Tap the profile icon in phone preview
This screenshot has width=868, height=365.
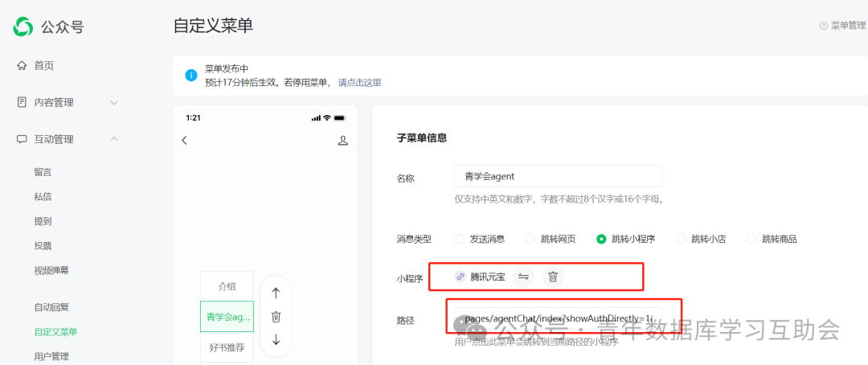click(x=342, y=140)
